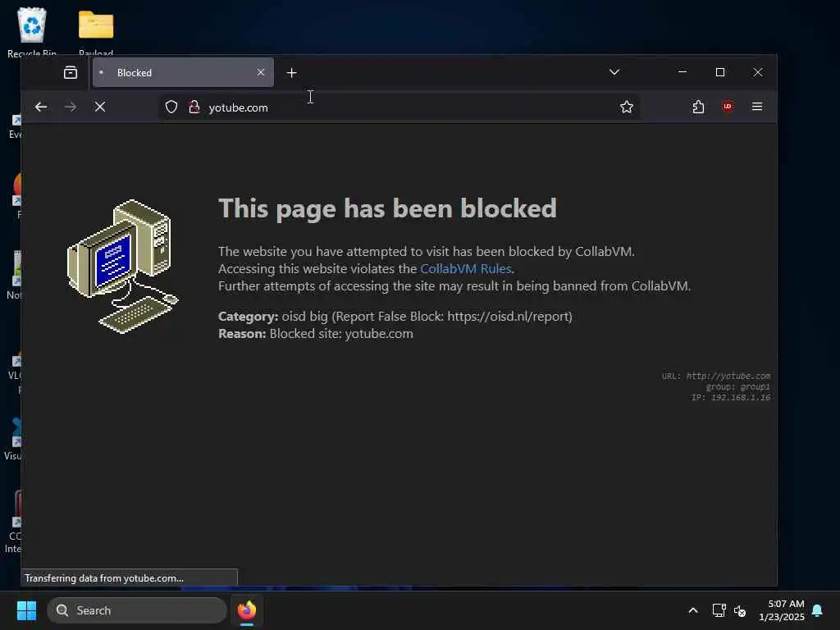Click the 'This page has been blocked' heading
The width and height of the screenshot is (840, 630).
(387, 208)
